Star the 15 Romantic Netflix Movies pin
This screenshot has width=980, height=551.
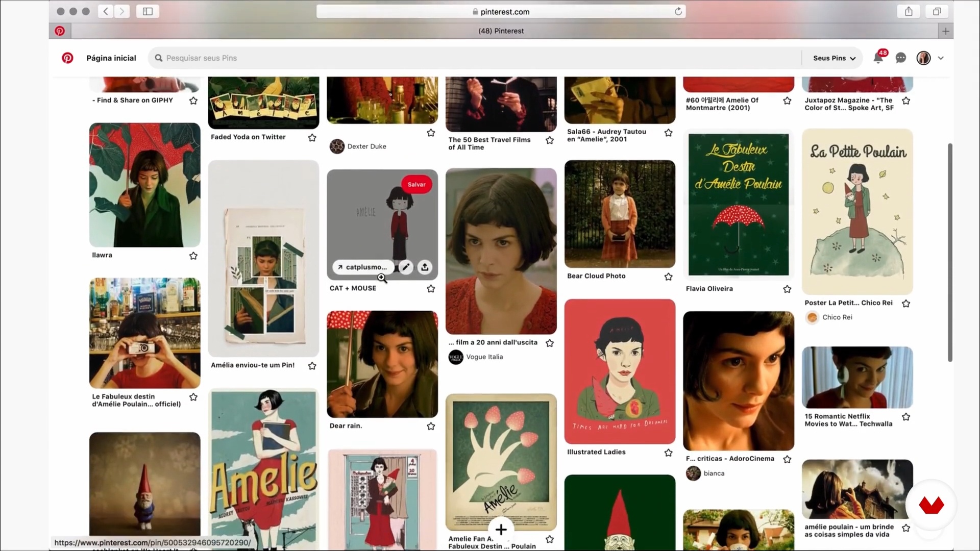[x=906, y=417]
